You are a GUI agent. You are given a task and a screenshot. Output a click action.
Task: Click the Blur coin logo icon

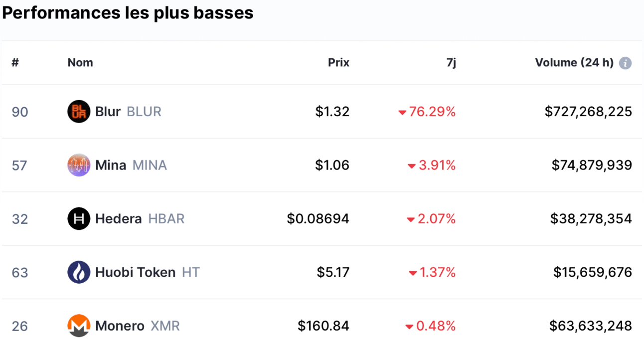79,111
